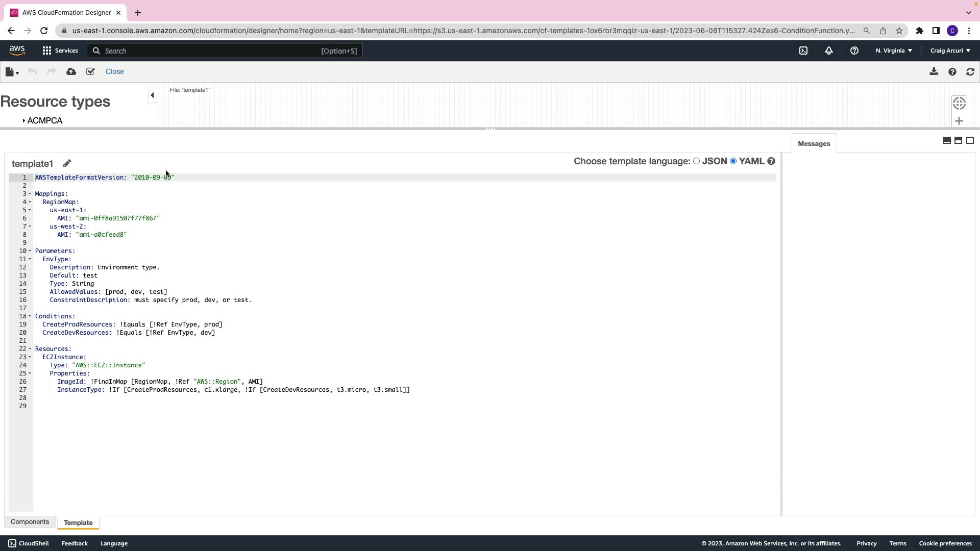Viewport: 980px width, 551px height.
Task: Open the N. Virginia region dropdown
Action: coord(894,51)
